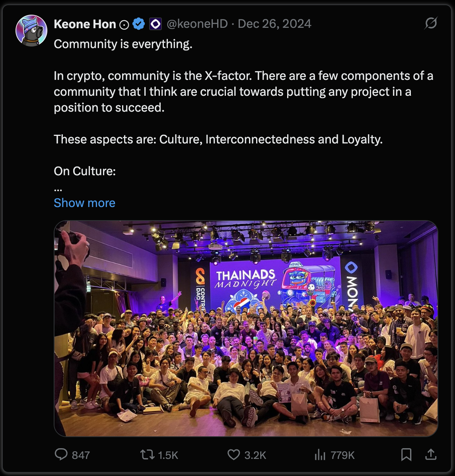Viewport: 455px width, 476px height.
Task: Like the tweet with the heart icon
Action: (234, 455)
